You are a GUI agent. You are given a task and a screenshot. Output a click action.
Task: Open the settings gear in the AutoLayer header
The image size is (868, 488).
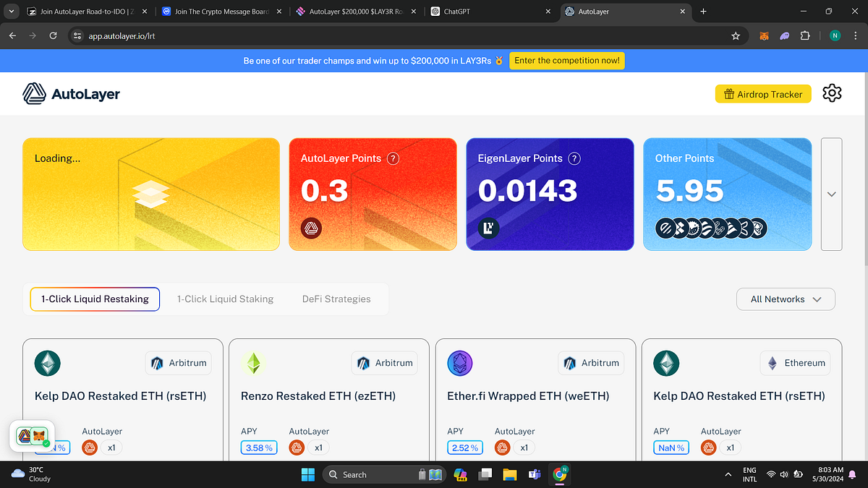832,93
